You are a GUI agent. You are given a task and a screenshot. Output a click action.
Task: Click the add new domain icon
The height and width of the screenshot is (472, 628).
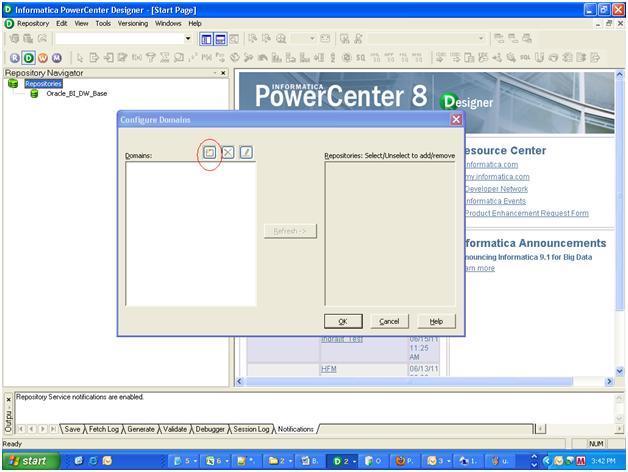coord(209,152)
